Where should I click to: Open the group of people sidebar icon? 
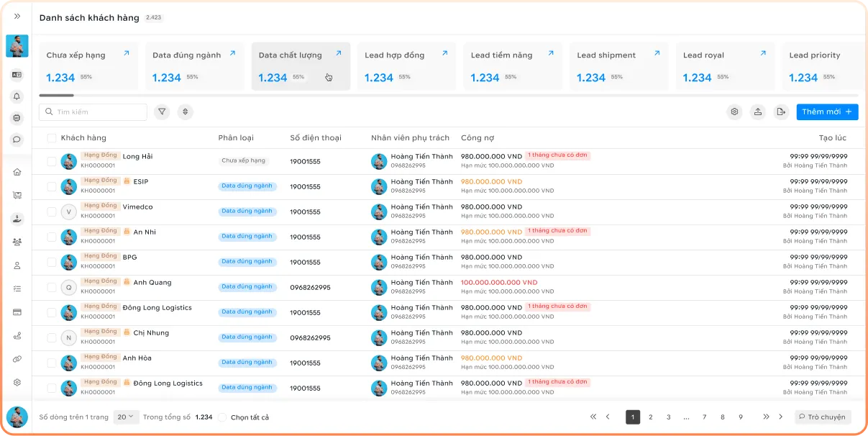(x=17, y=242)
